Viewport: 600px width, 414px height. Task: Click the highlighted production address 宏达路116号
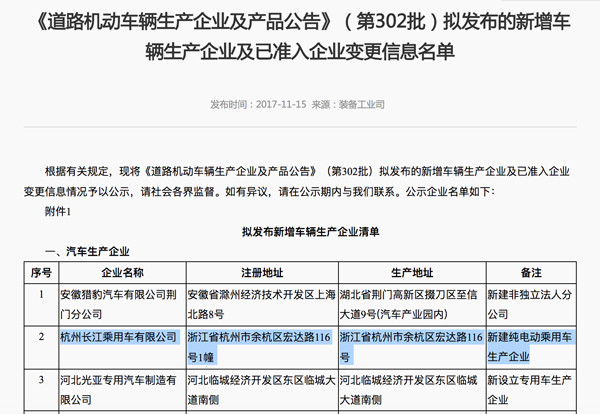click(x=411, y=347)
